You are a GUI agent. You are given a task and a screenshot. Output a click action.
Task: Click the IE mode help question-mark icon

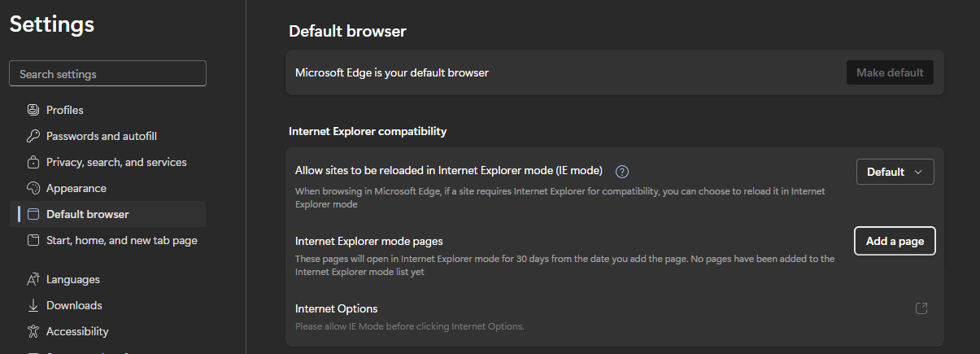click(623, 172)
